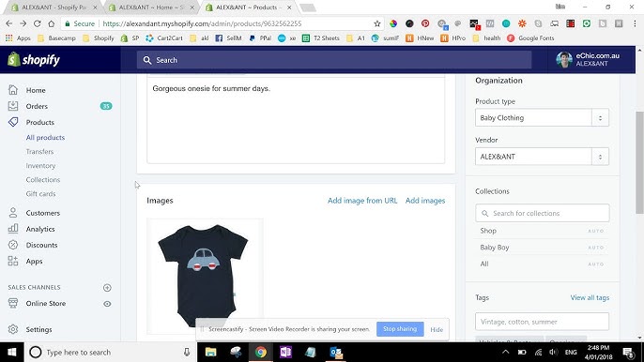Click the microphone icon in taskbar search
644x362 pixels.
pyautogui.click(x=187, y=352)
